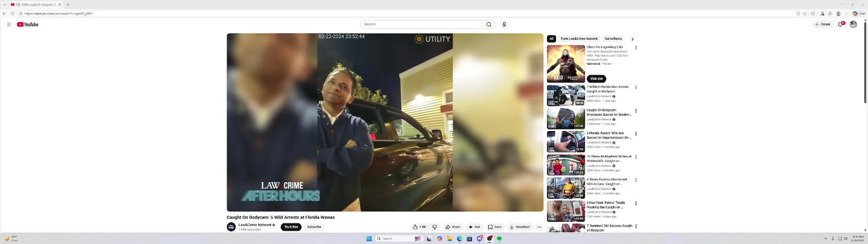
Task: Go back with browser back arrow
Action: pos(4,14)
